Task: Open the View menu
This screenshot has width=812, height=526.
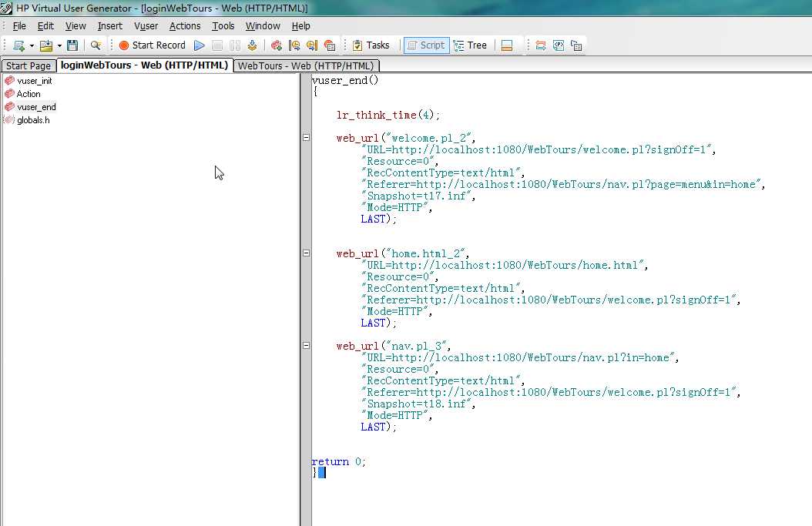Action: 75,26
